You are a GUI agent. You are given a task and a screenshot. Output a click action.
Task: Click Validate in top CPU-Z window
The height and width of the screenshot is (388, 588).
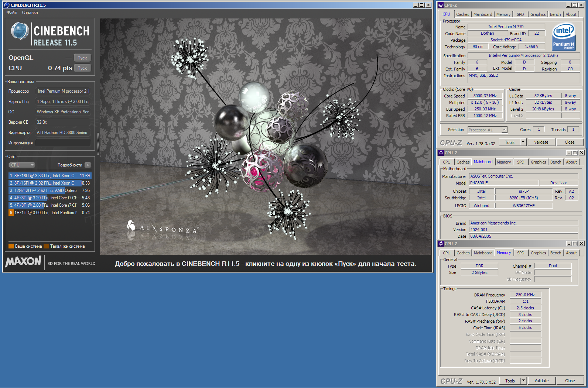[541, 142]
